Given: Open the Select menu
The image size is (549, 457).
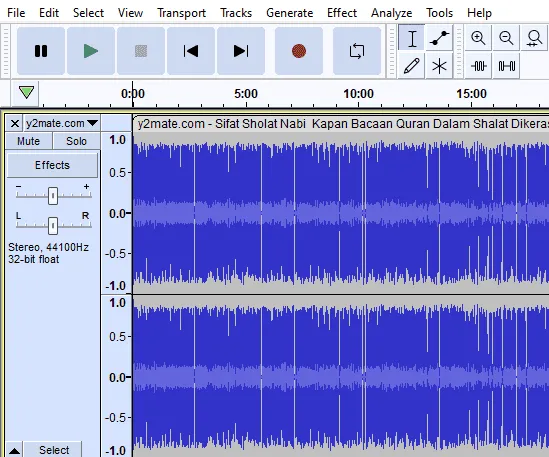Looking at the screenshot, I should click(88, 13).
